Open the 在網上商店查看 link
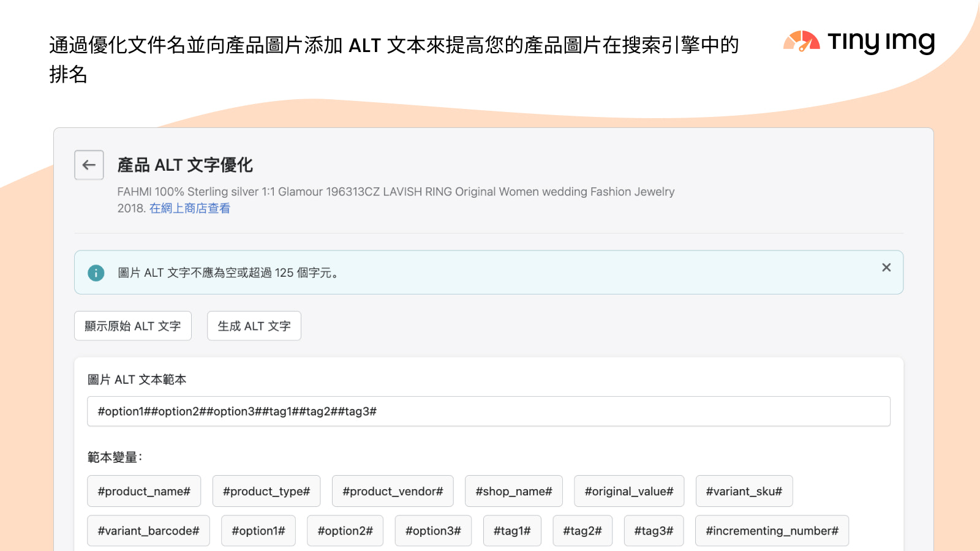The height and width of the screenshot is (551, 980). point(190,208)
